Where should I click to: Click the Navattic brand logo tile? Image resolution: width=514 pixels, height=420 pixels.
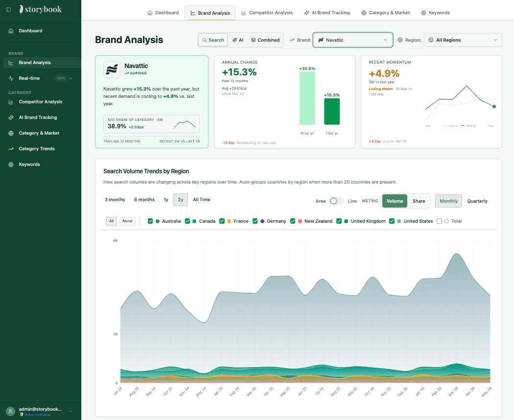(x=112, y=70)
